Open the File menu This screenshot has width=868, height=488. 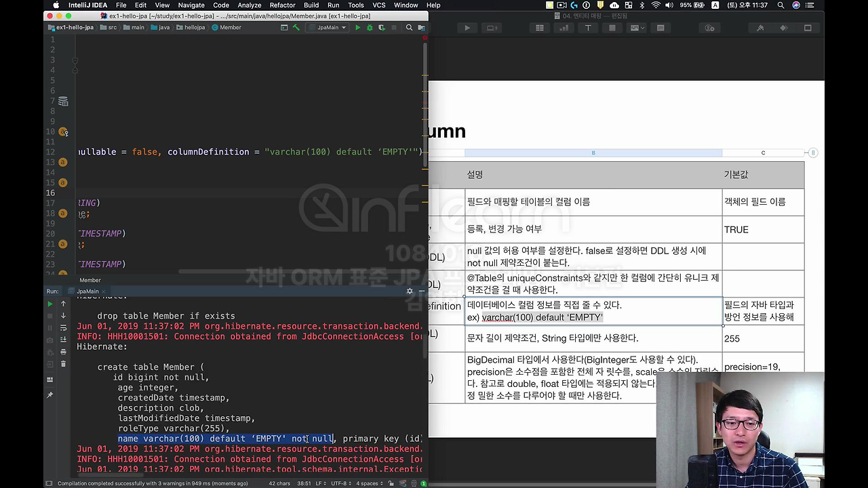click(x=121, y=5)
